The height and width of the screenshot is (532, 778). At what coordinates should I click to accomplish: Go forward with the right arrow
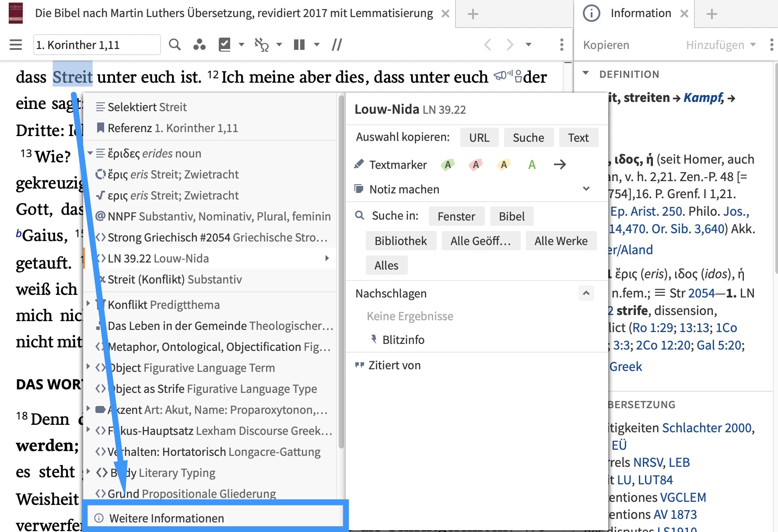click(x=510, y=45)
